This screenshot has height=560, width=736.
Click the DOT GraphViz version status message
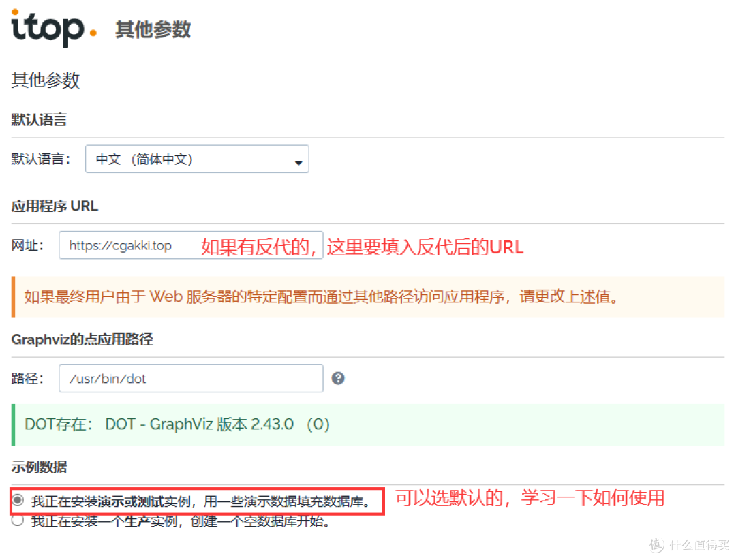[x=368, y=424]
